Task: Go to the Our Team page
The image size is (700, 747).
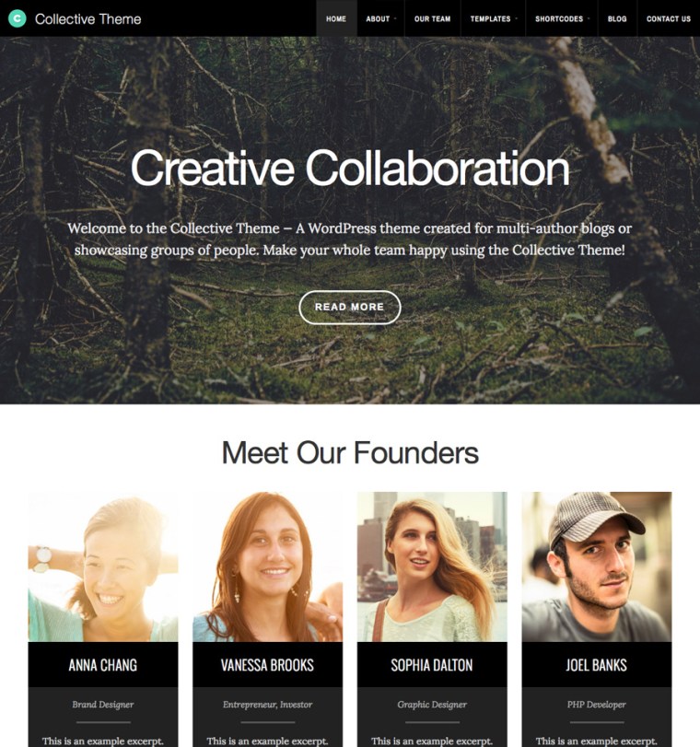Action: tap(432, 18)
